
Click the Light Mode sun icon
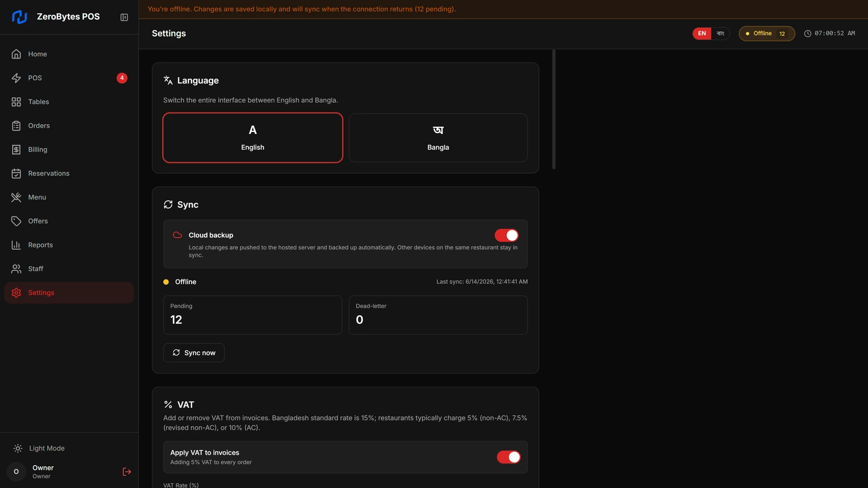pyautogui.click(x=18, y=448)
